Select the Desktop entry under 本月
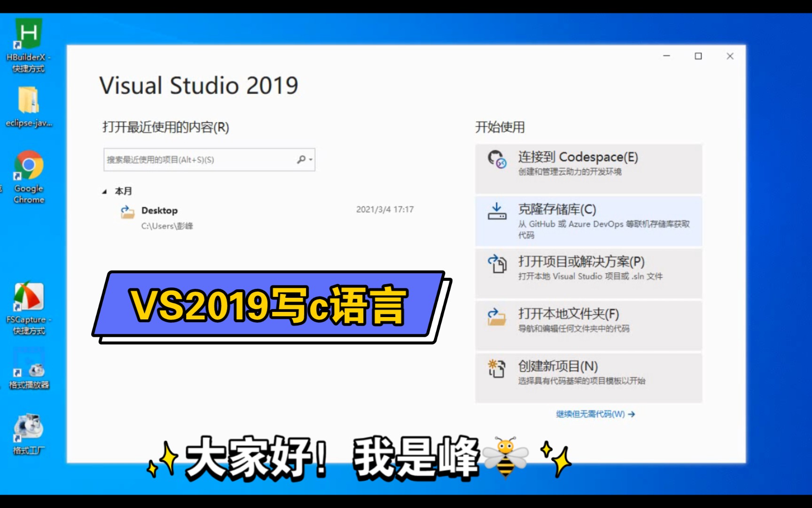 (159, 210)
